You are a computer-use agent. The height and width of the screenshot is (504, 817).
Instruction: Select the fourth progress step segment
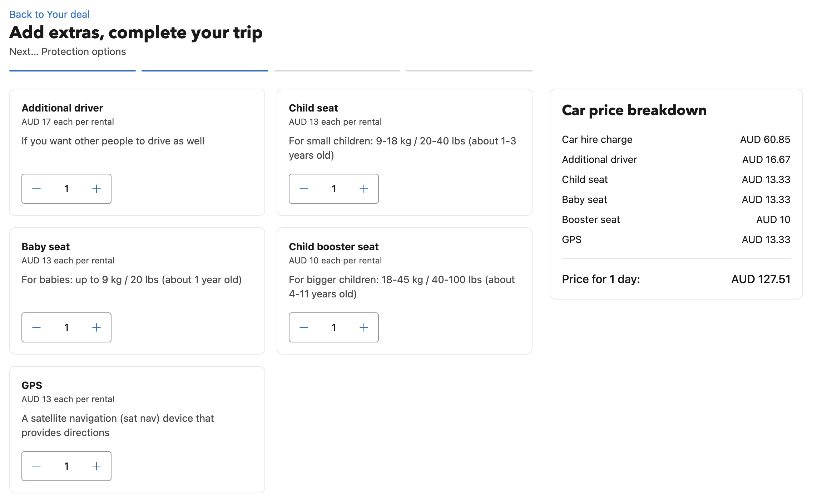point(469,71)
